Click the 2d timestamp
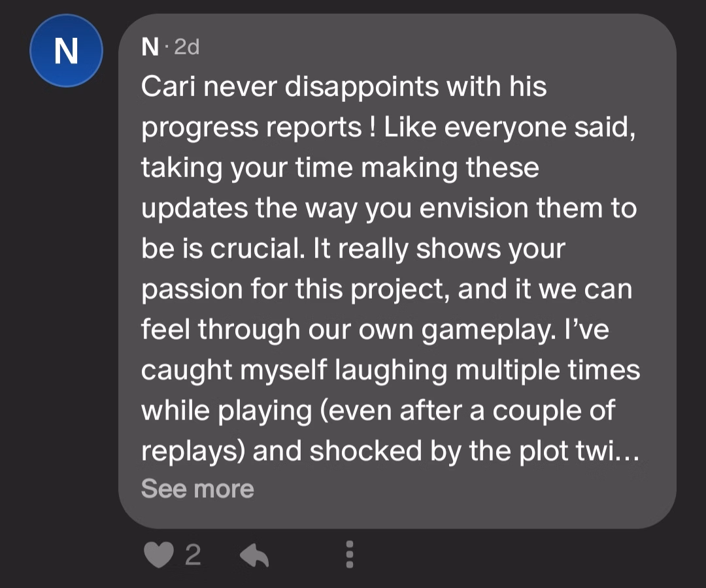The width and height of the screenshot is (706, 588). point(186,48)
